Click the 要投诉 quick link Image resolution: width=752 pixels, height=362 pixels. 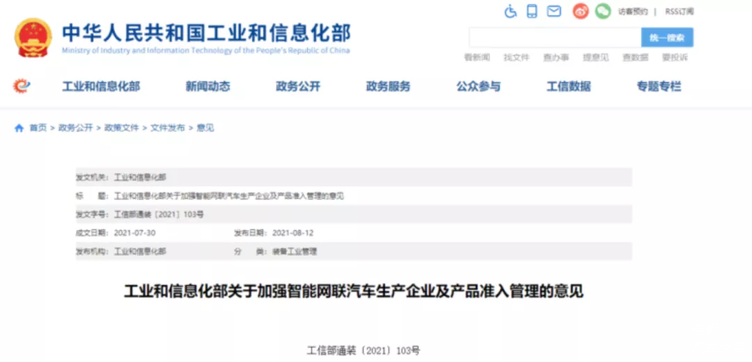[x=675, y=58]
